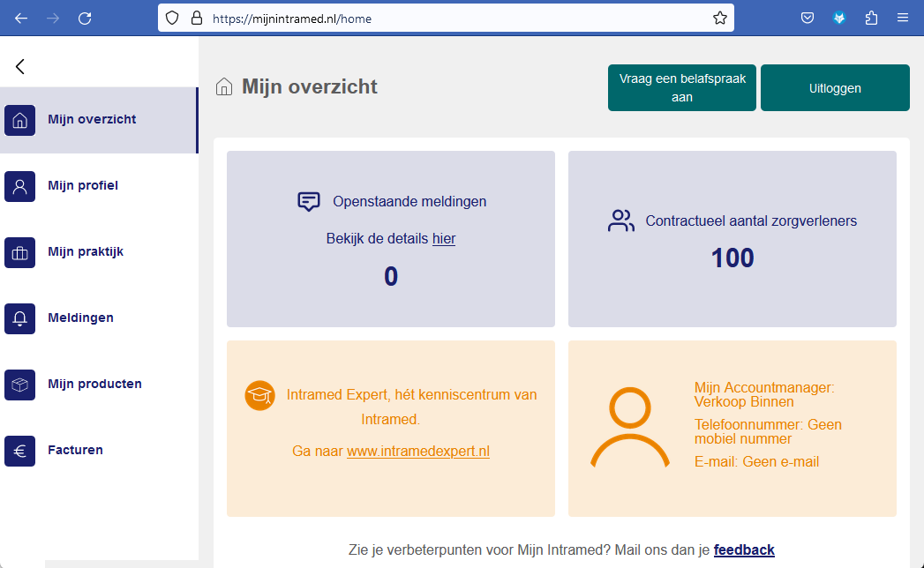Click the browser back arrow
The width and height of the screenshot is (924, 568).
coord(21,19)
